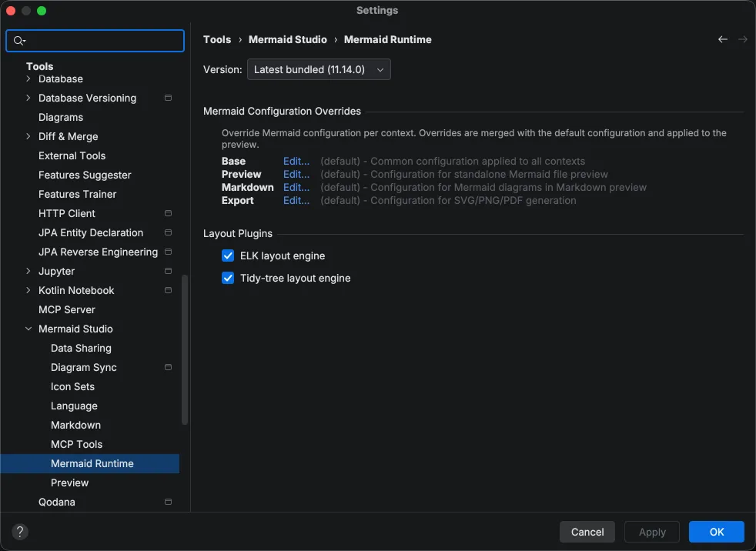Edit the Export configuration override
The width and height of the screenshot is (756, 551).
296,200
